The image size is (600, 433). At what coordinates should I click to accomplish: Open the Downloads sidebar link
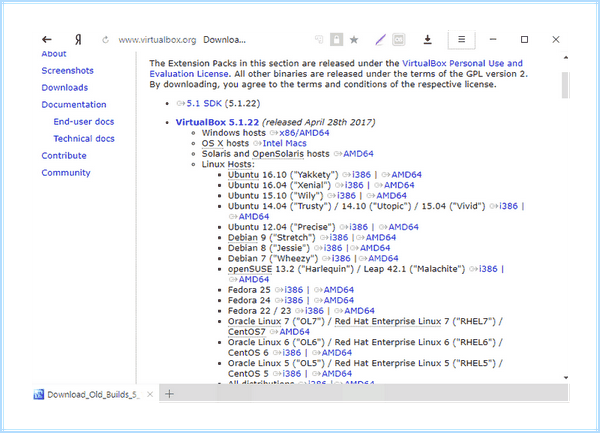click(65, 88)
